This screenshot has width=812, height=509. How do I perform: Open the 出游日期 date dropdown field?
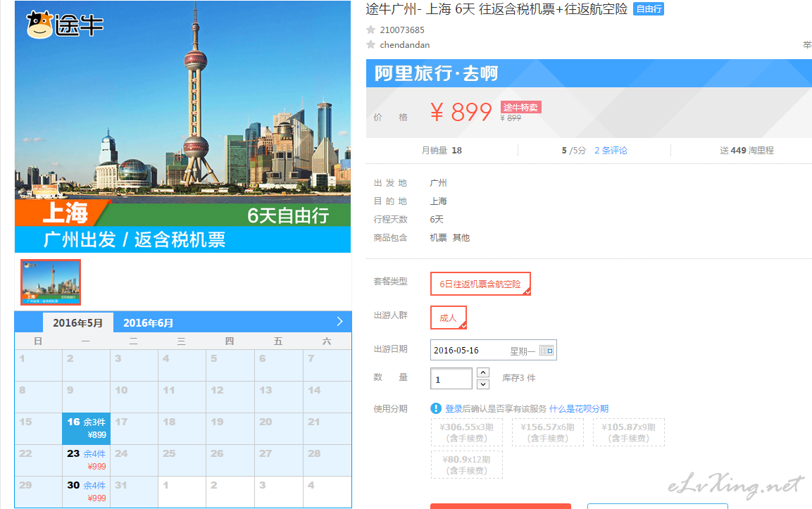pyautogui.click(x=494, y=350)
